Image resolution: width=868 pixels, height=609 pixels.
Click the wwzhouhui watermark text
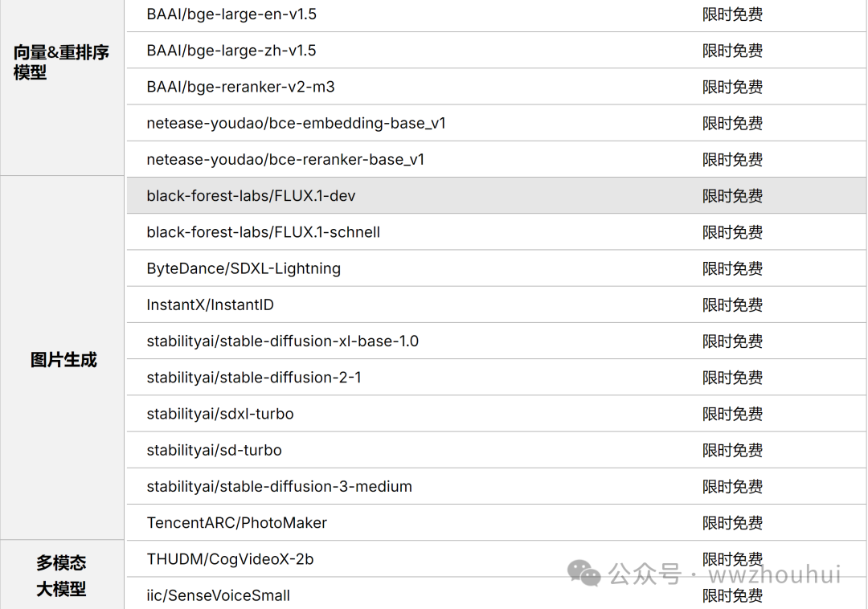point(773,574)
